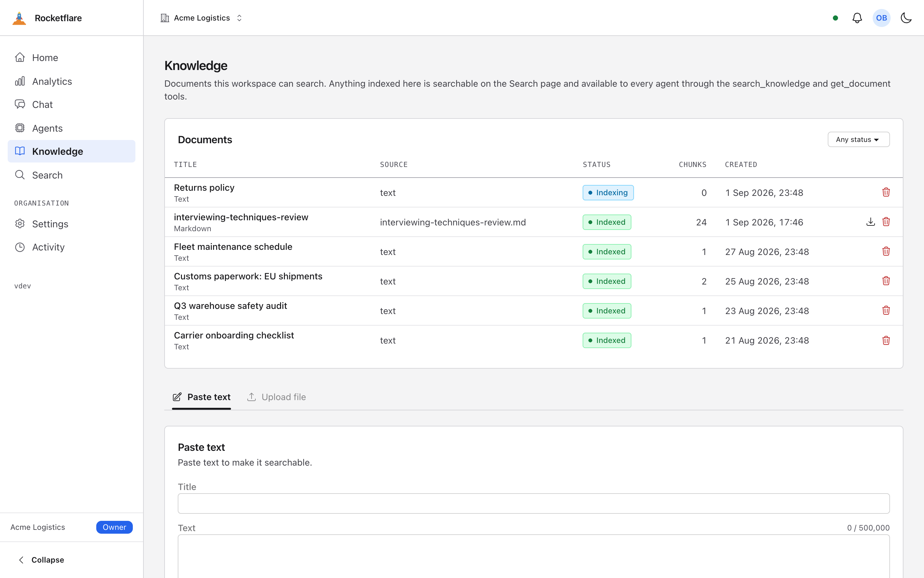Click the Q3 warehouse safety audit title
The height and width of the screenshot is (578, 924).
230,306
